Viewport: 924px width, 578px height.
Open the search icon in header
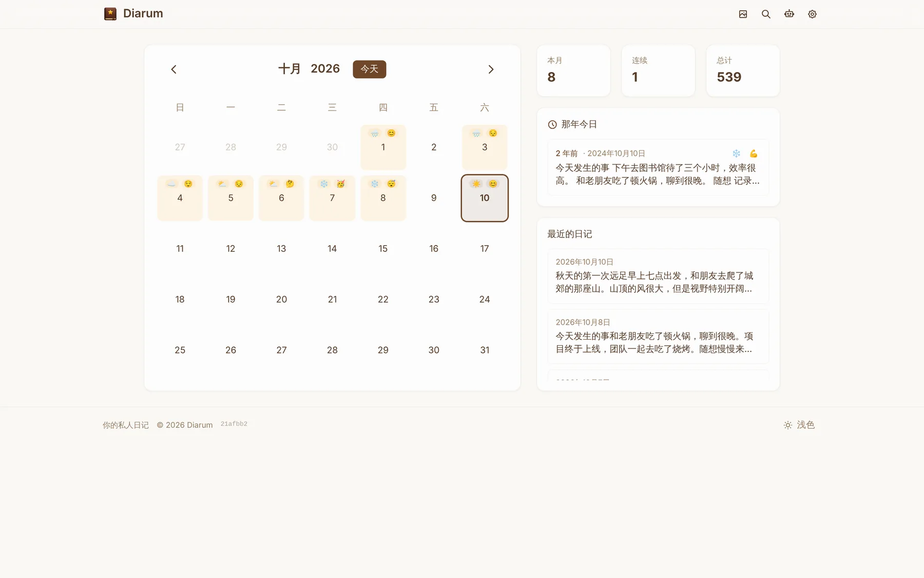tap(766, 14)
